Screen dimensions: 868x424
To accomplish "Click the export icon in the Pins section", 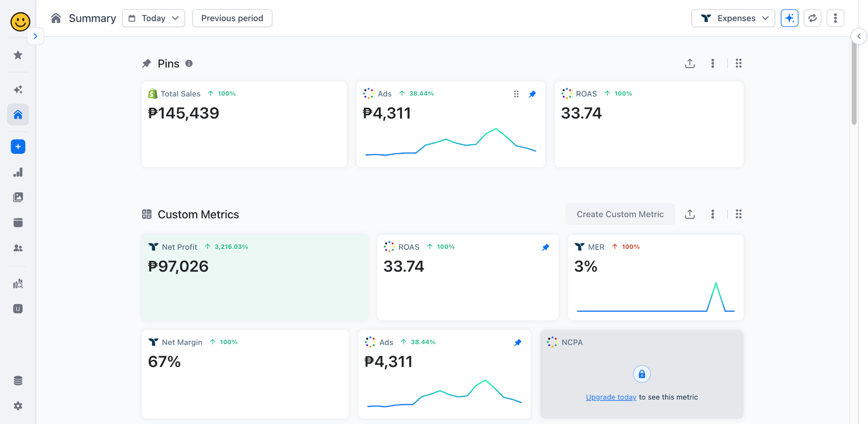I will pos(689,63).
